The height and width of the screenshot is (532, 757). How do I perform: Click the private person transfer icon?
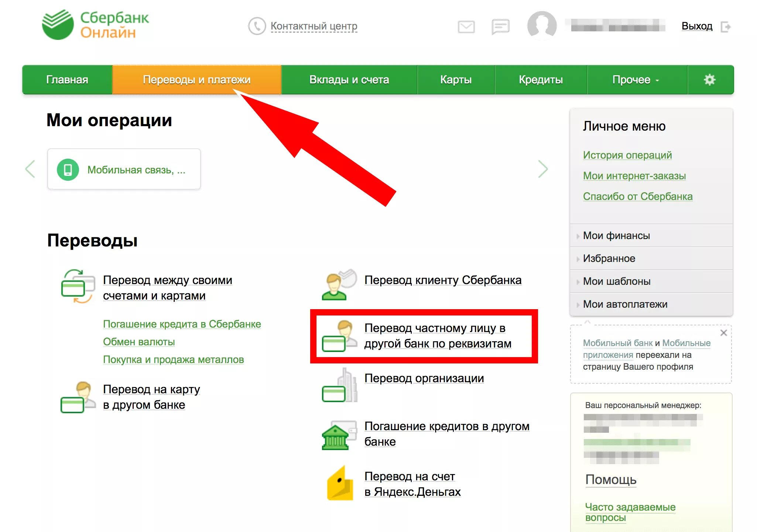tap(339, 336)
